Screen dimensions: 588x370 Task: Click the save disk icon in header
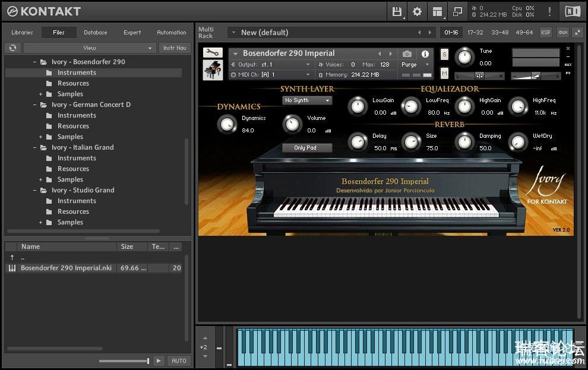coord(397,11)
